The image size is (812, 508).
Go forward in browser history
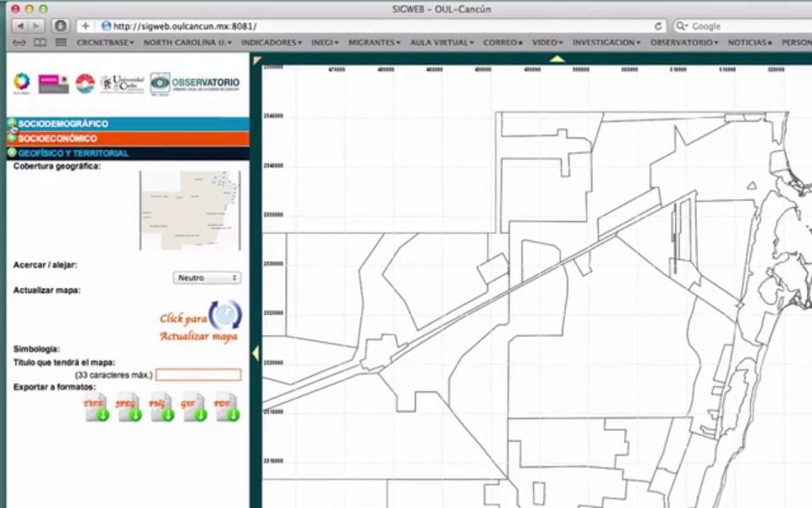(x=37, y=26)
